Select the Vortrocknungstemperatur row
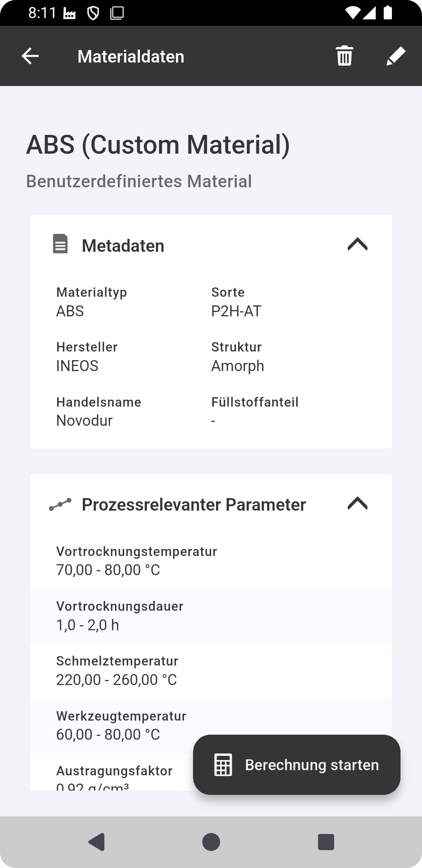The image size is (422, 868). (211, 561)
